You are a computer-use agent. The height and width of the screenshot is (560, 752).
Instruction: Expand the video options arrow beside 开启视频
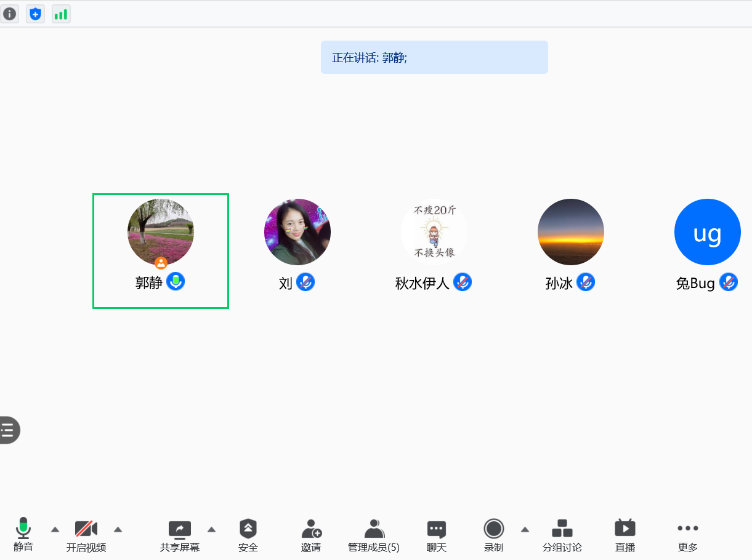(118, 529)
